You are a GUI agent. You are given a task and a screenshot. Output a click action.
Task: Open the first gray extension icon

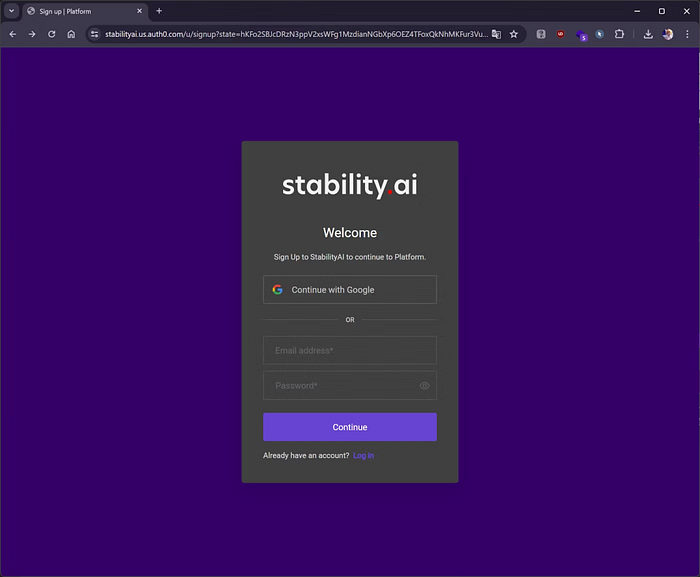pos(541,34)
